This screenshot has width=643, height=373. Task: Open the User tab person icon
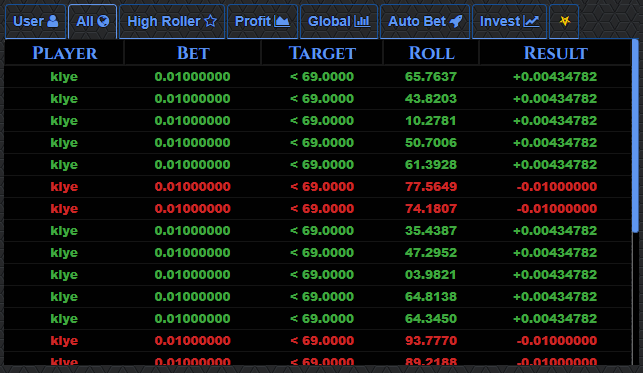52,21
